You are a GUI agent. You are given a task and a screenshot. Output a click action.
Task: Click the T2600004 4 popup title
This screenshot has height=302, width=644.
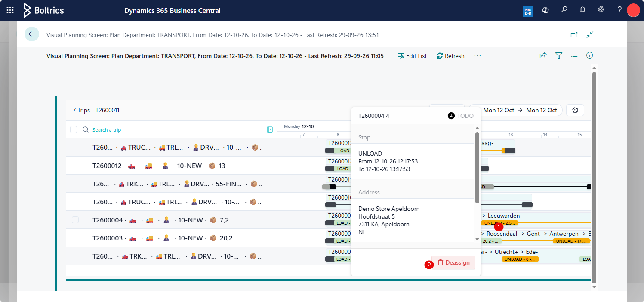[x=374, y=116]
